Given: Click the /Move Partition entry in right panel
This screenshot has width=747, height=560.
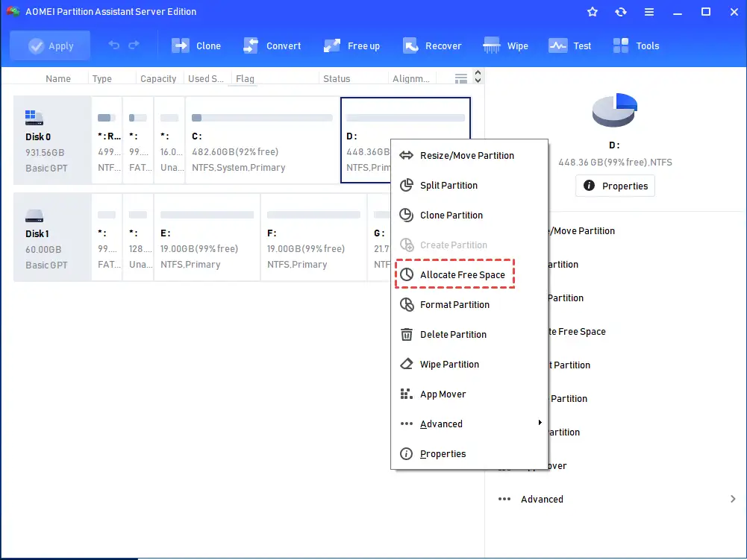Looking at the screenshot, I should click(581, 231).
